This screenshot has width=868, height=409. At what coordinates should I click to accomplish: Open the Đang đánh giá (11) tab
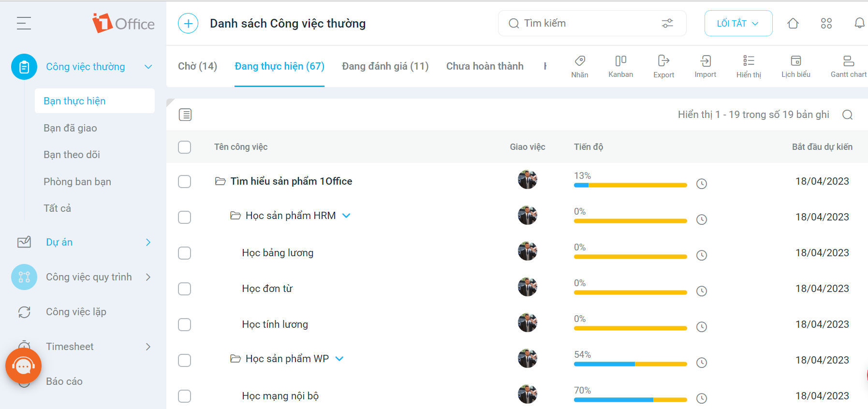(x=385, y=66)
